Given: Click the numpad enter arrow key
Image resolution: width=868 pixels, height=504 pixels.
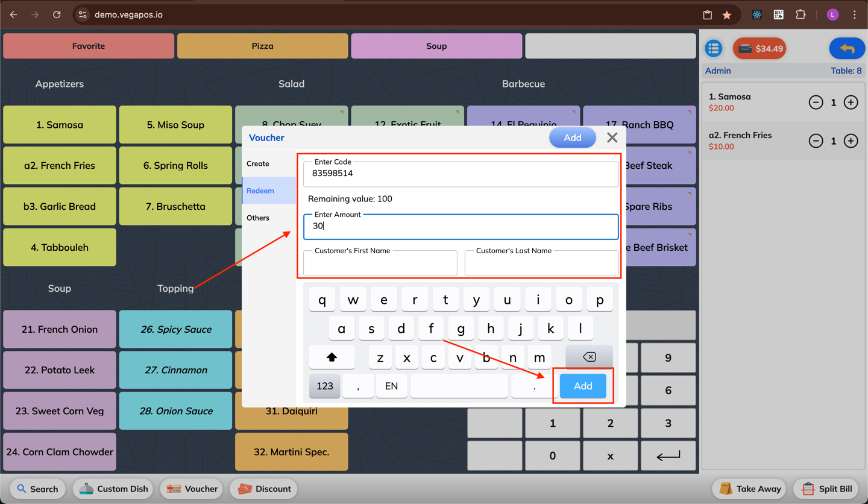Looking at the screenshot, I should (x=668, y=456).
